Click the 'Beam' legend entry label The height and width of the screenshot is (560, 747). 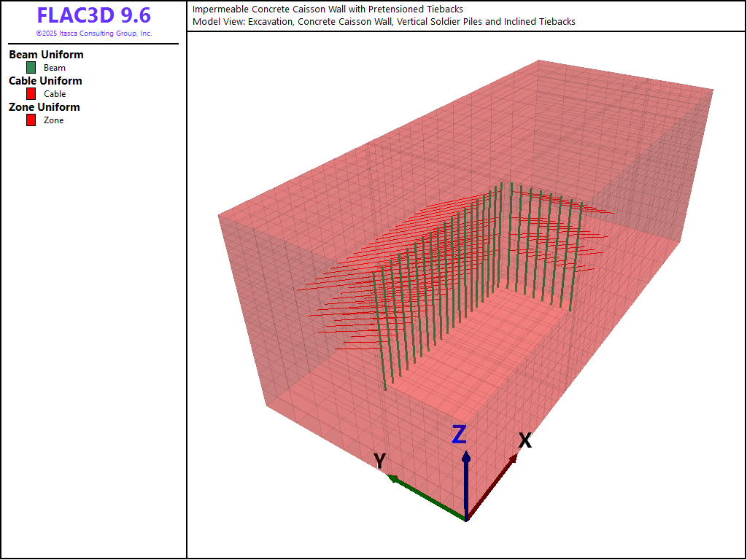[x=55, y=68]
